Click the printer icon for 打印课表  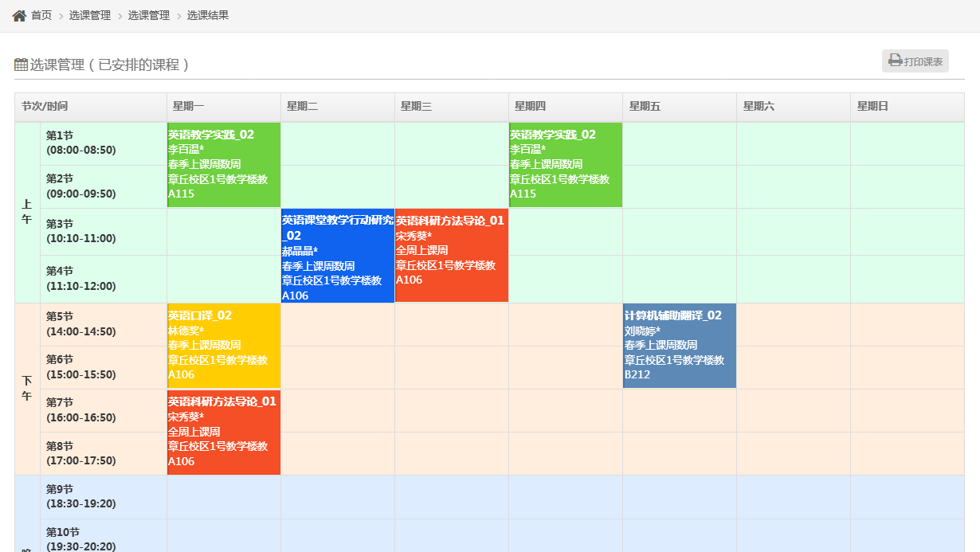896,61
